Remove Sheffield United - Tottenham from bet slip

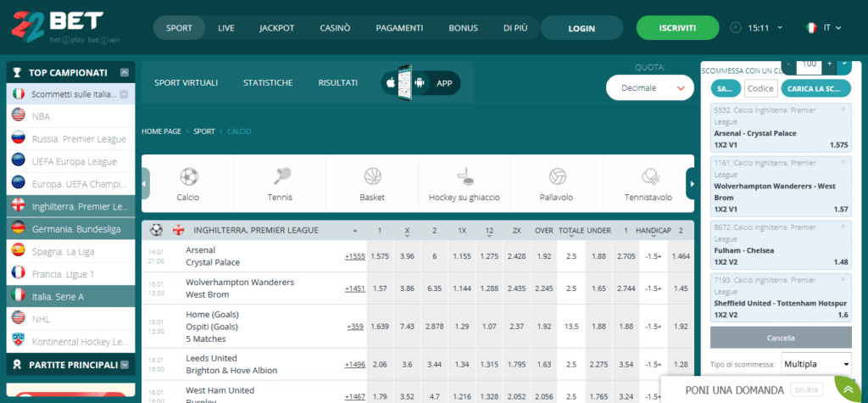tap(843, 279)
